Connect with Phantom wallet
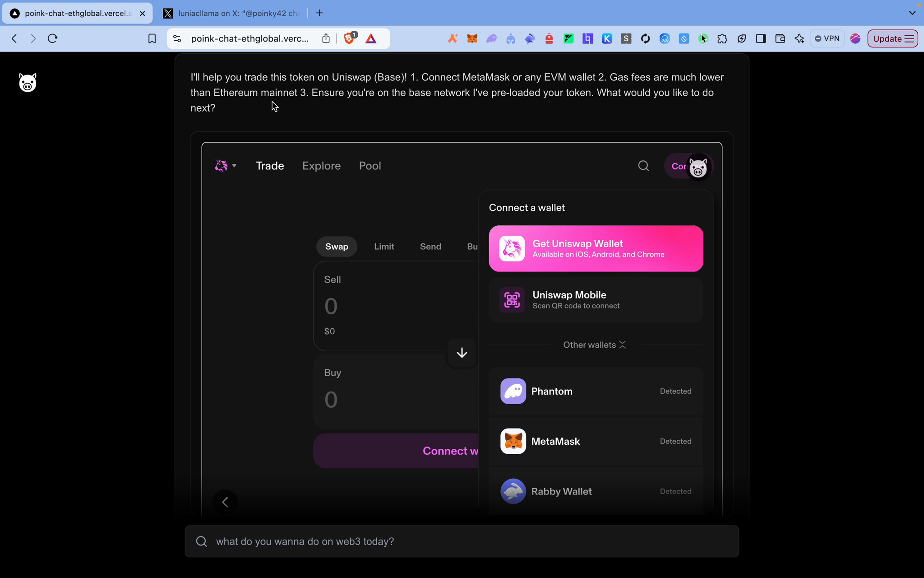The width and height of the screenshot is (924, 578). click(x=596, y=391)
